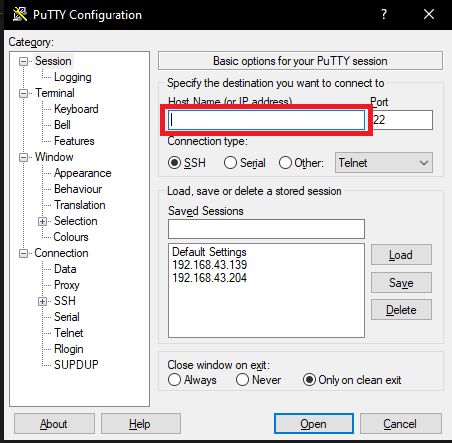Image resolution: width=452 pixels, height=443 pixels.
Task: Open the Connection category
Action: 61,253
